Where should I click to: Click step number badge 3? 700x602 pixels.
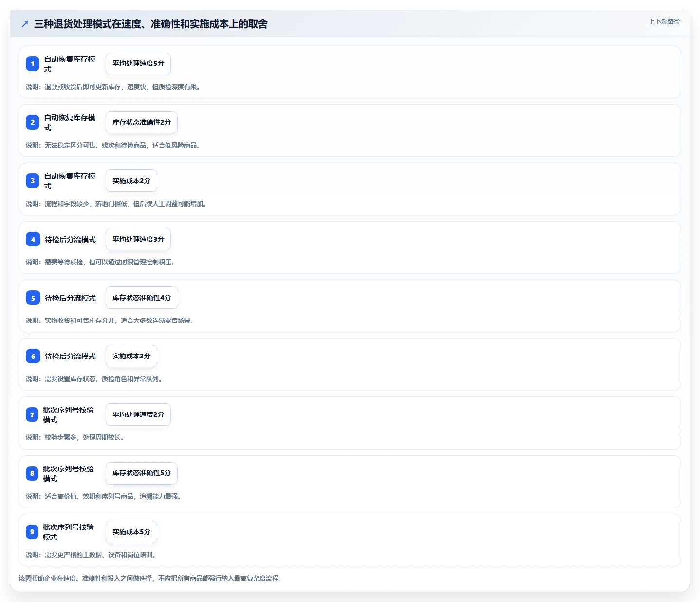point(33,181)
